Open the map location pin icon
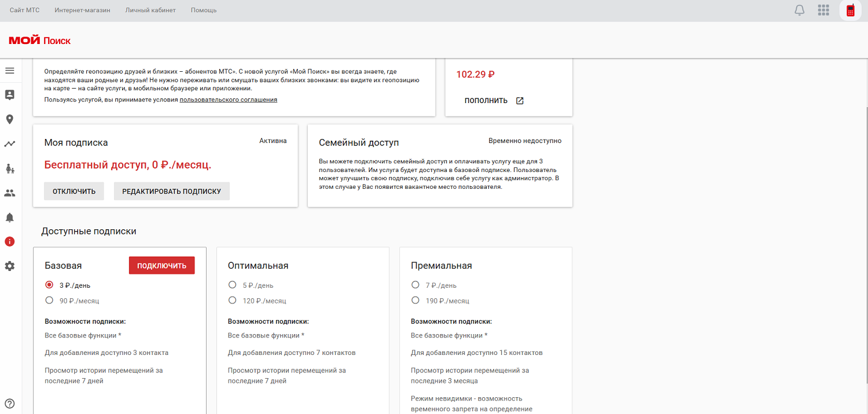 click(x=10, y=119)
